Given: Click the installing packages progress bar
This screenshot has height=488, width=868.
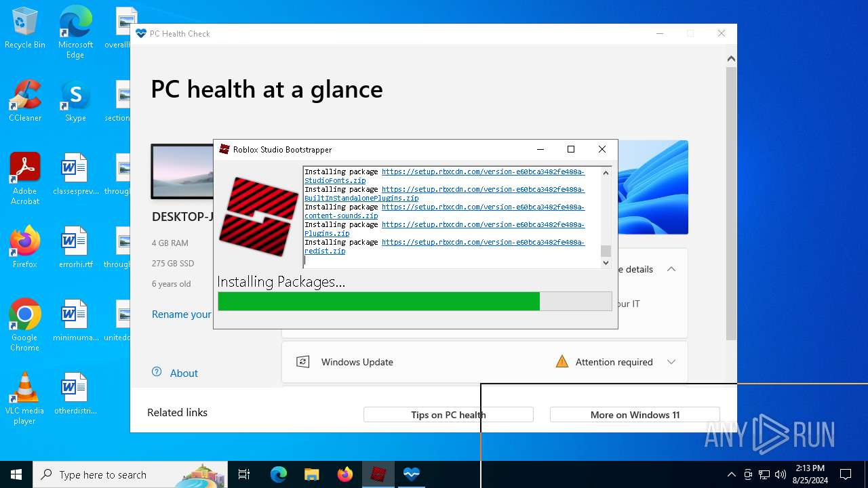Looking at the screenshot, I should coord(415,301).
